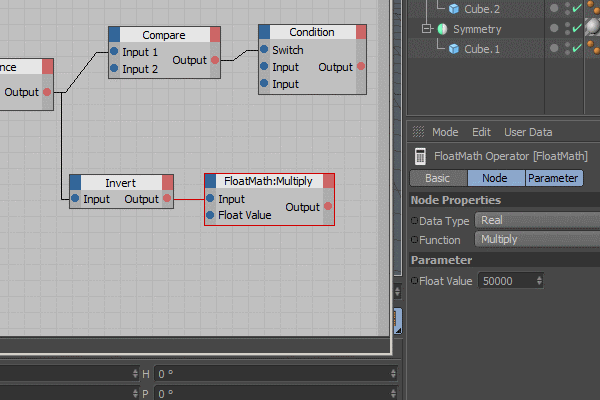This screenshot has width=600, height=400.
Task: Click Compare node Input 2 port
Action: click(x=114, y=68)
